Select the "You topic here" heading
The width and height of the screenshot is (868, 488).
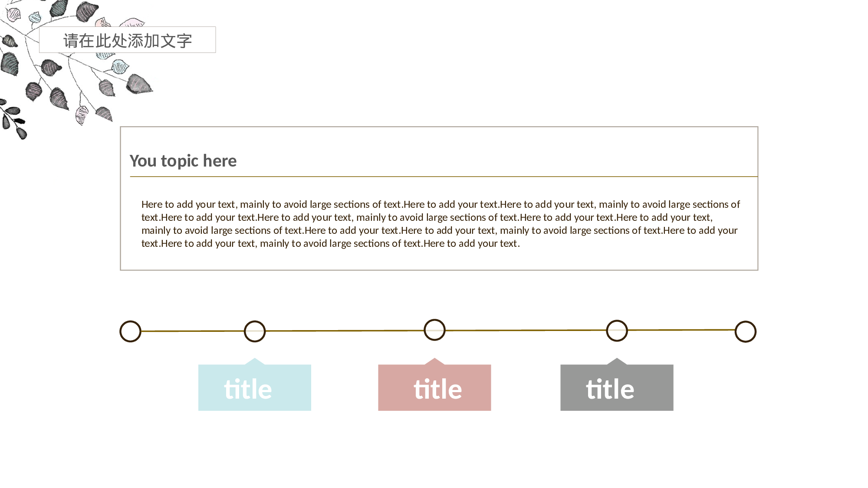click(x=183, y=161)
